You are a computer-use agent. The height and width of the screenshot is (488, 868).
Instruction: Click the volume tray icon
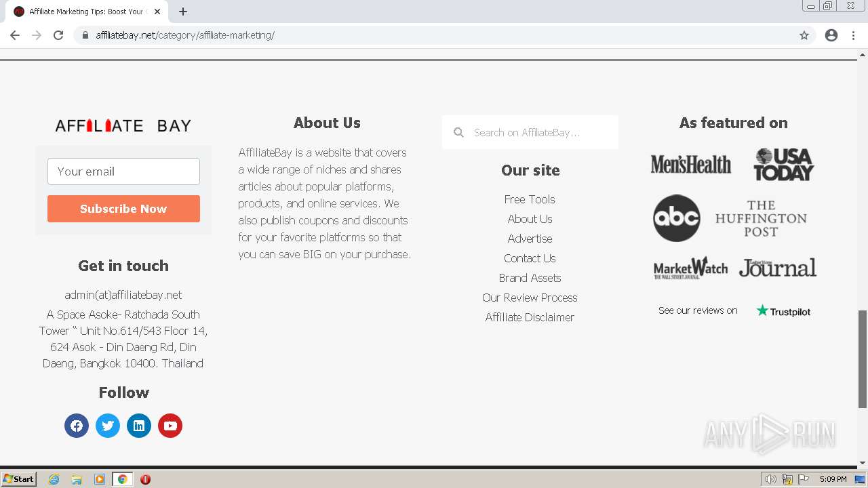[x=771, y=479]
